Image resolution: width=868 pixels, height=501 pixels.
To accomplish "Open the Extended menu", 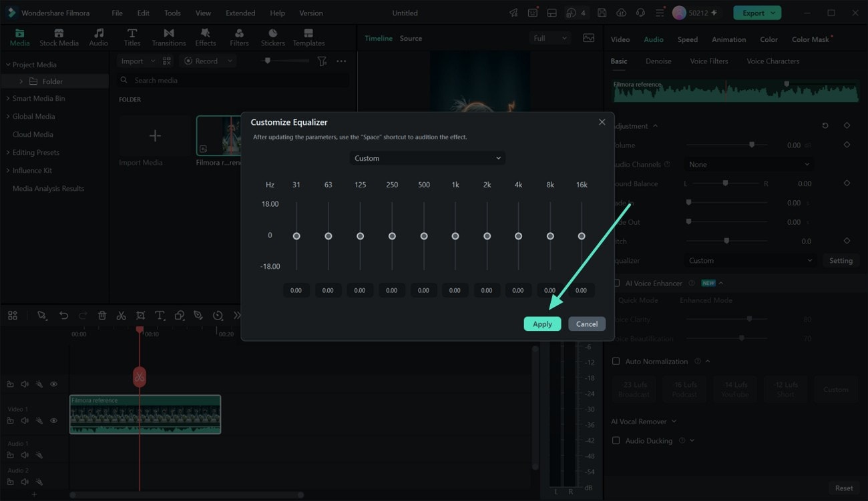I will click(240, 13).
